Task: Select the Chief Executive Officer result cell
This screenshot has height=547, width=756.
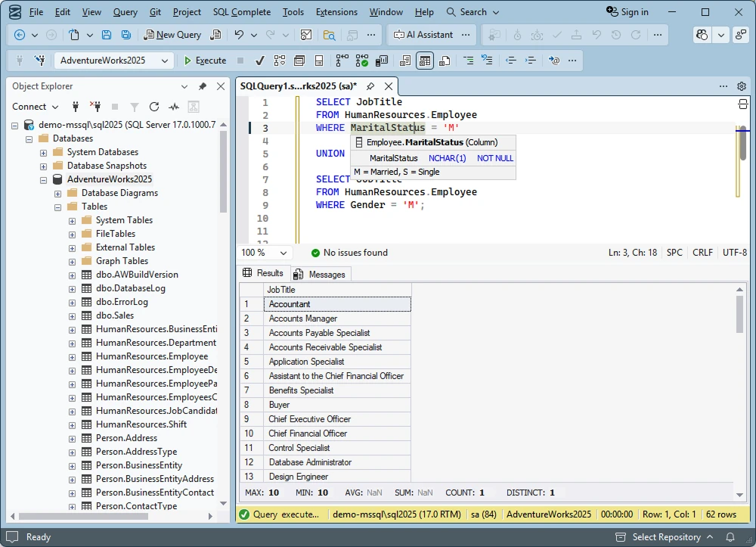Action: 337,418
